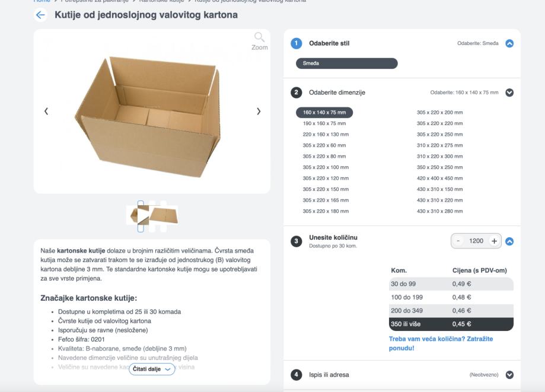
Task: Click the quantity input field showing 1200
Action: 476,241
